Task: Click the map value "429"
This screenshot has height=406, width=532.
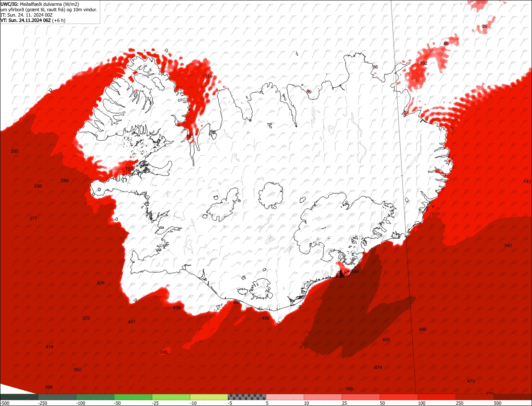Action: pos(177,308)
